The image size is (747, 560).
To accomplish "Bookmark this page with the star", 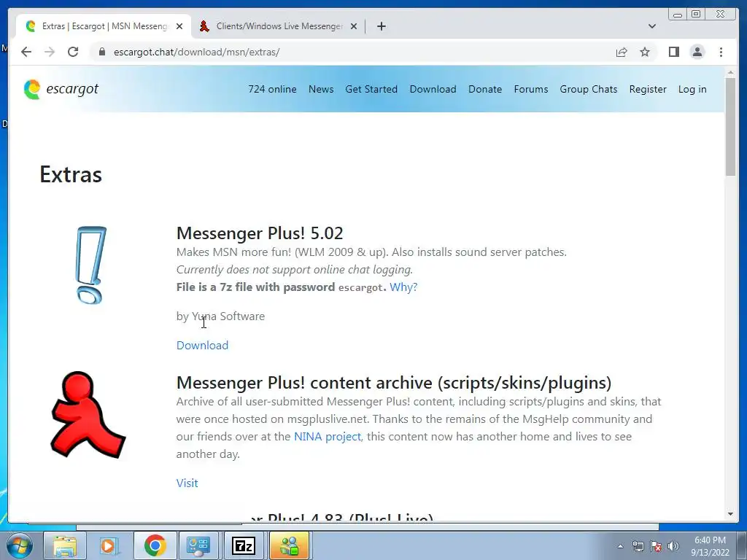I will coord(645,52).
